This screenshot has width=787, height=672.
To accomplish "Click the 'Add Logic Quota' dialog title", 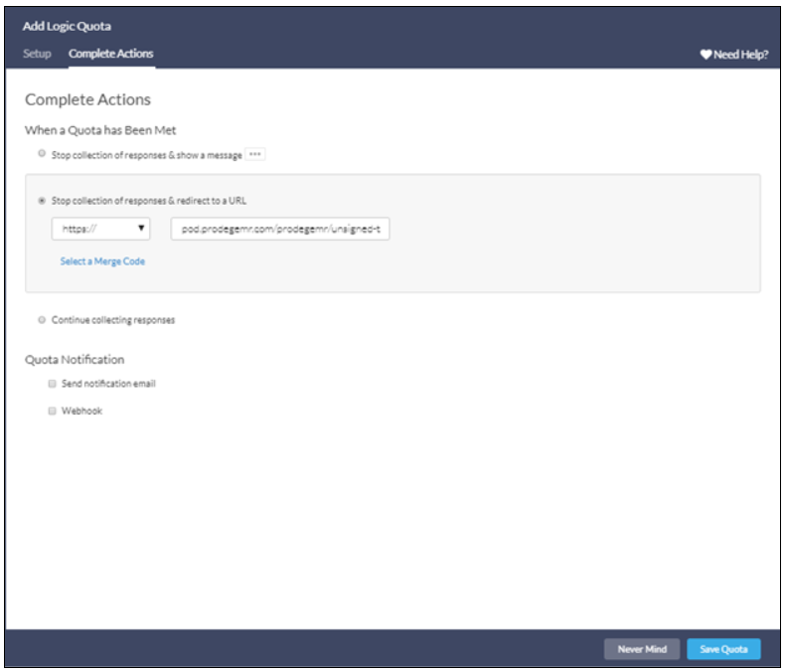I will coord(68,27).
